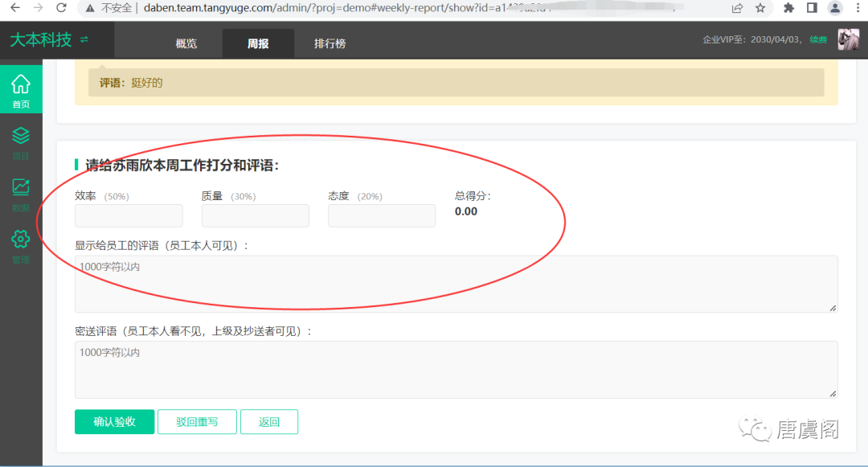Grab resize handle of the 密送评语 textarea

coord(833,393)
